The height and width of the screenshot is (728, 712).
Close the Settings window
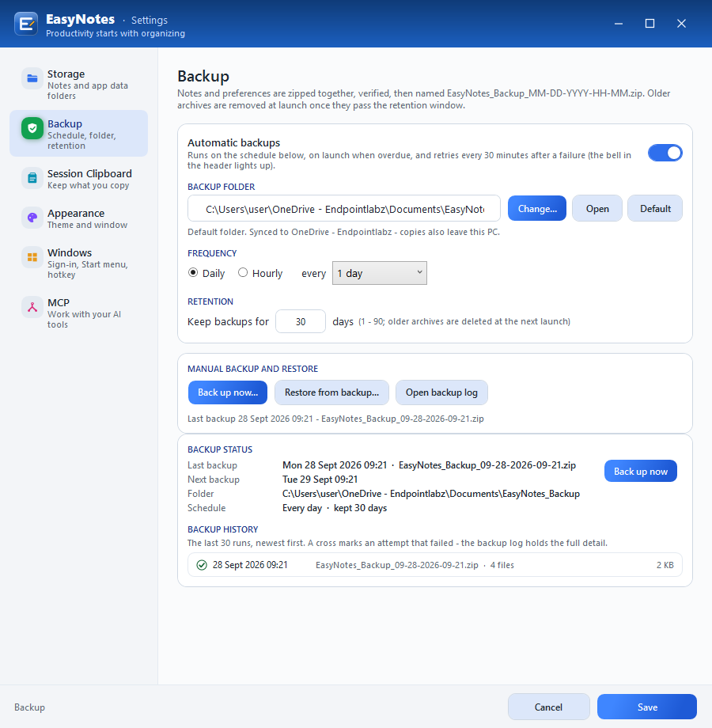point(681,23)
